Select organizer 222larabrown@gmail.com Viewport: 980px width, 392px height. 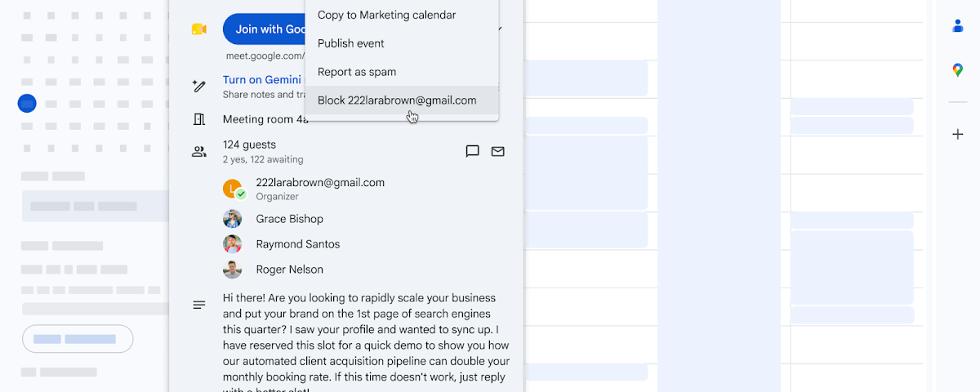point(320,183)
